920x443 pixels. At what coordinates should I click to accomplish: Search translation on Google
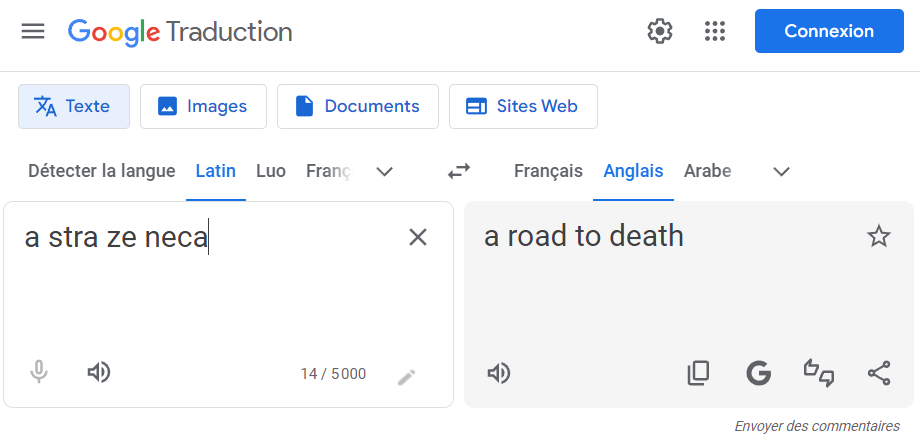click(x=759, y=374)
